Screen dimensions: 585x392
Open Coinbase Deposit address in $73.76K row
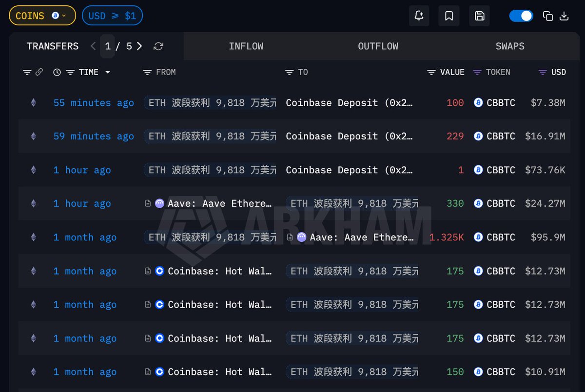[349, 170]
